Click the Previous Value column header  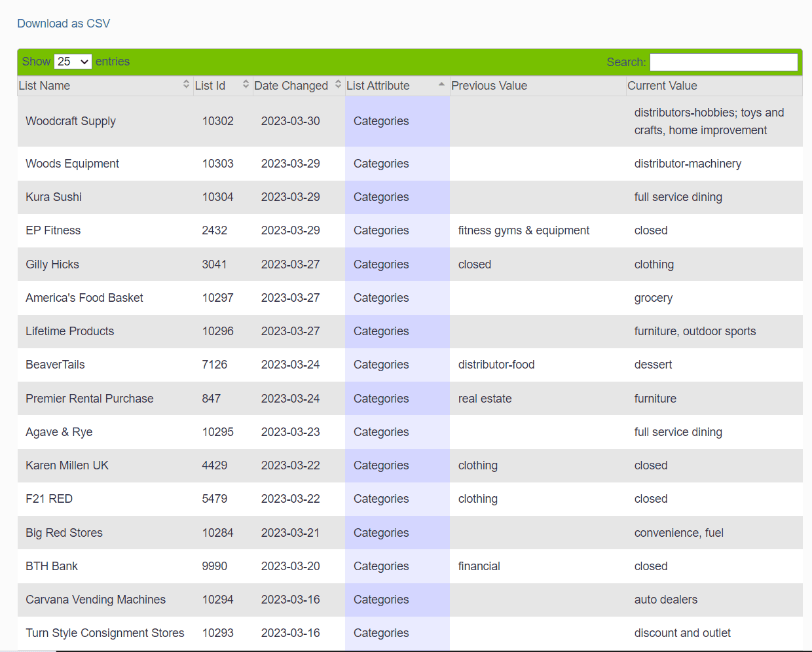pyautogui.click(x=538, y=86)
